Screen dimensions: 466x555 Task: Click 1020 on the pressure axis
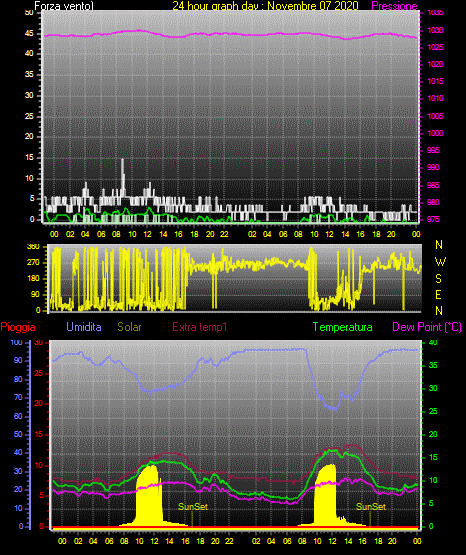(x=435, y=64)
